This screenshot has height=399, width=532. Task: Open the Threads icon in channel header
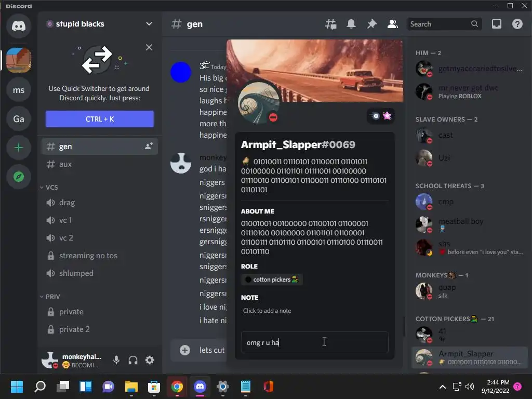click(331, 24)
